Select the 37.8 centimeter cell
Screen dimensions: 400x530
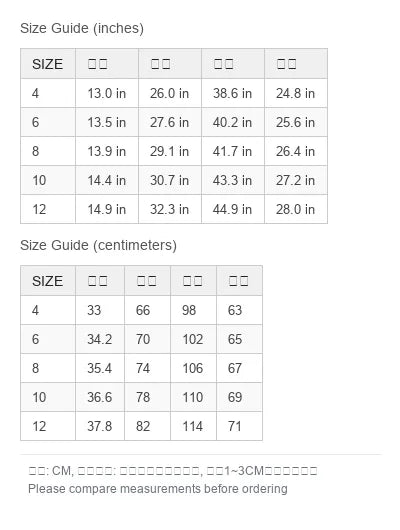[x=100, y=426]
